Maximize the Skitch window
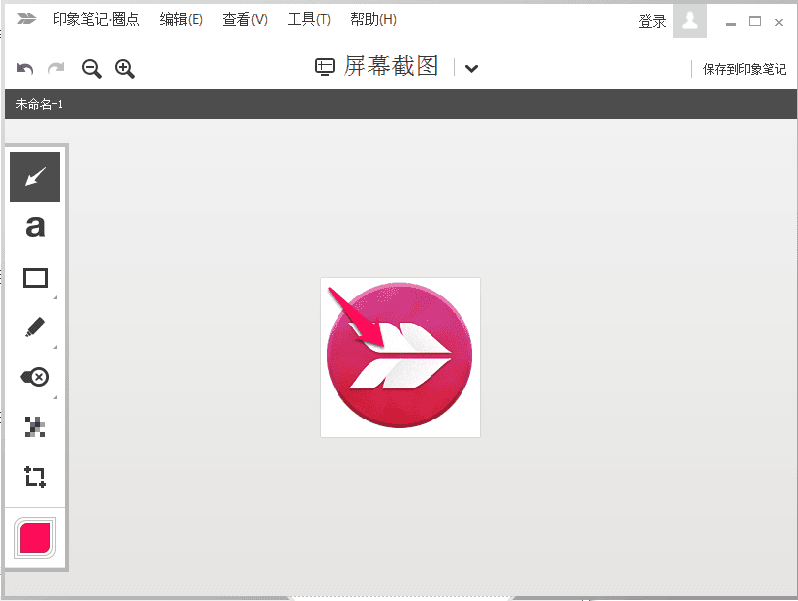The image size is (798, 601). pos(755,21)
